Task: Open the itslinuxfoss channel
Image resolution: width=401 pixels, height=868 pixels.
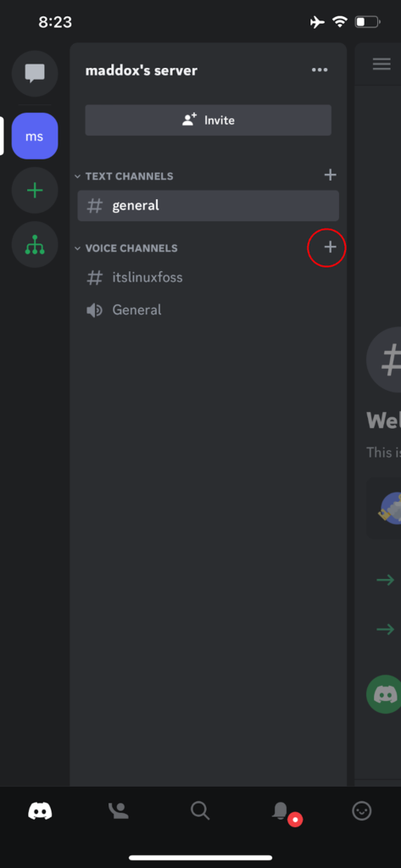Action: pos(209,277)
